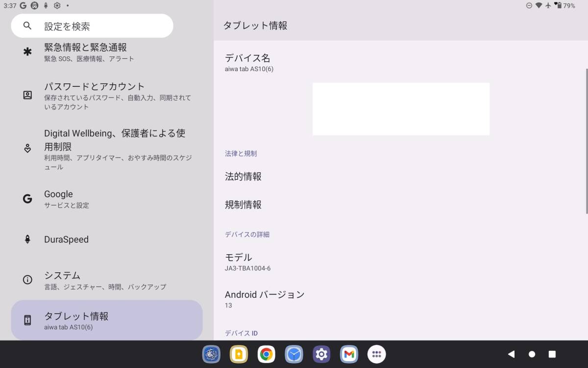Open the blue clock app icon
The height and width of the screenshot is (368, 588).
click(x=294, y=354)
